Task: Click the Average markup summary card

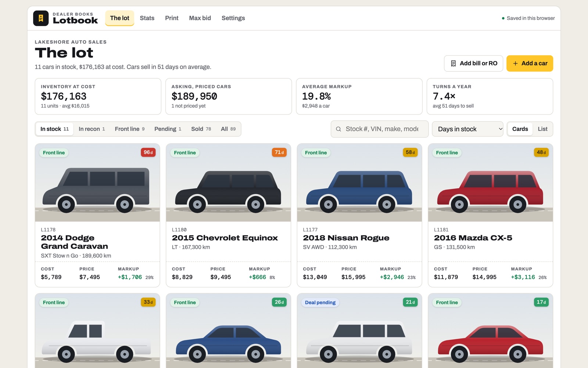Action: 359,96
